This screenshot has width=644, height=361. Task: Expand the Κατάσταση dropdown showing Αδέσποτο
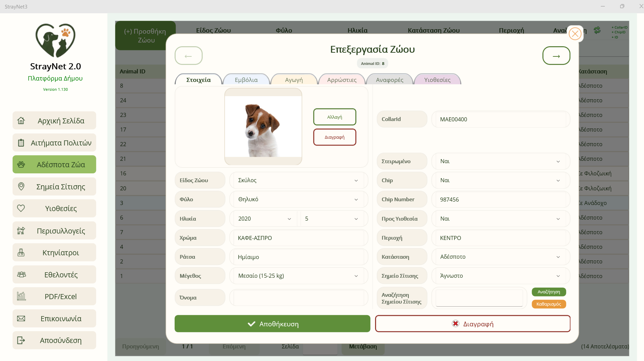(x=500, y=257)
